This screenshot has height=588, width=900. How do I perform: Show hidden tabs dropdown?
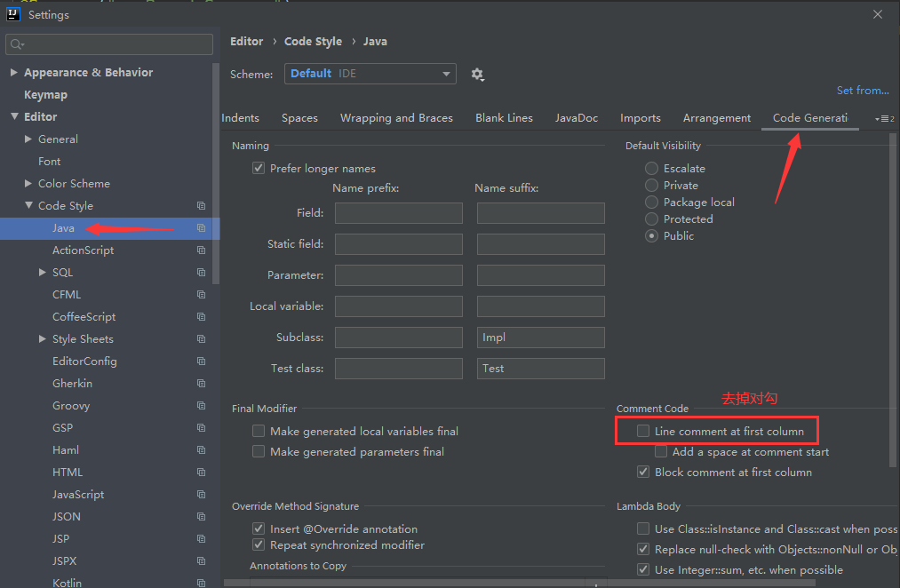884,119
